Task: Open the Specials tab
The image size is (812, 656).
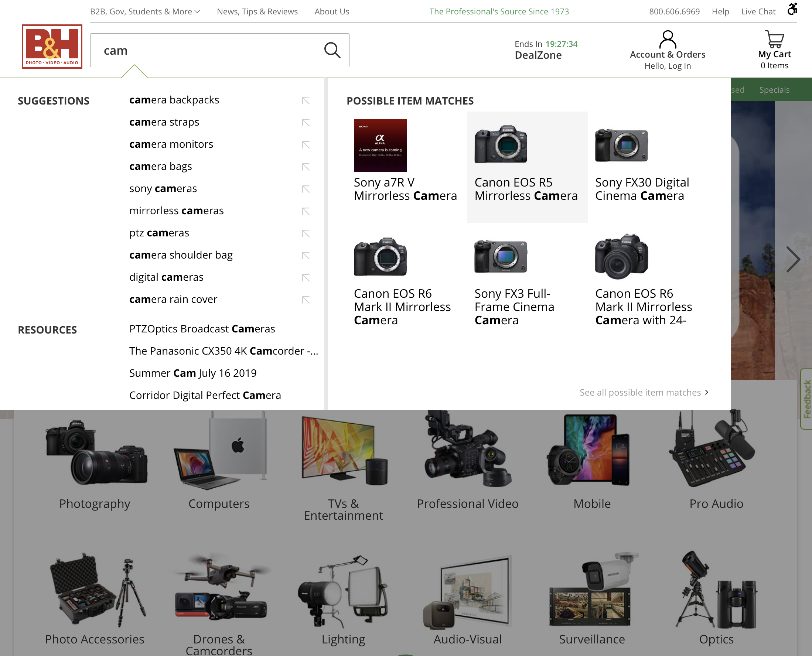Action: [x=774, y=89]
